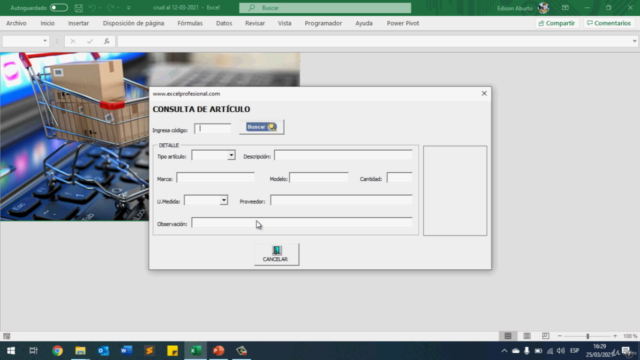Click the ESP language indicator
640x360 pixels.
(x=574, y=351)
